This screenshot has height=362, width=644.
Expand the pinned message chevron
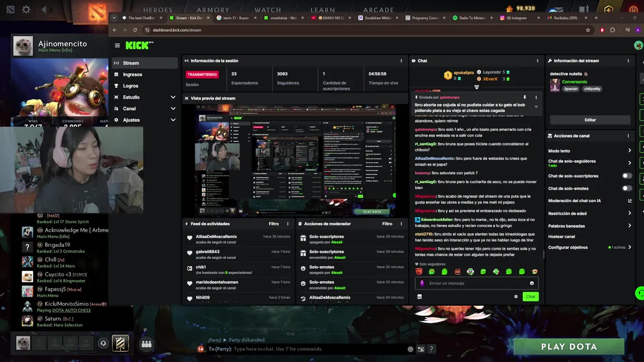tap(536, 107)
